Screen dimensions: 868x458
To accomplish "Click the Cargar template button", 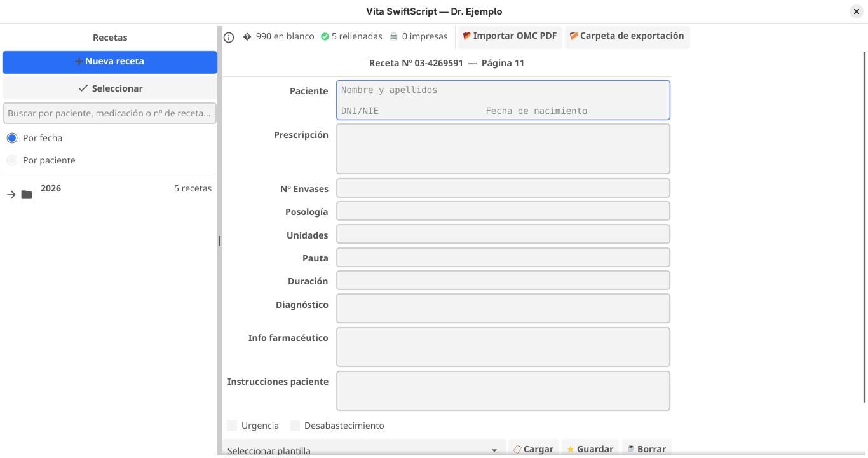I will [534, 449].
